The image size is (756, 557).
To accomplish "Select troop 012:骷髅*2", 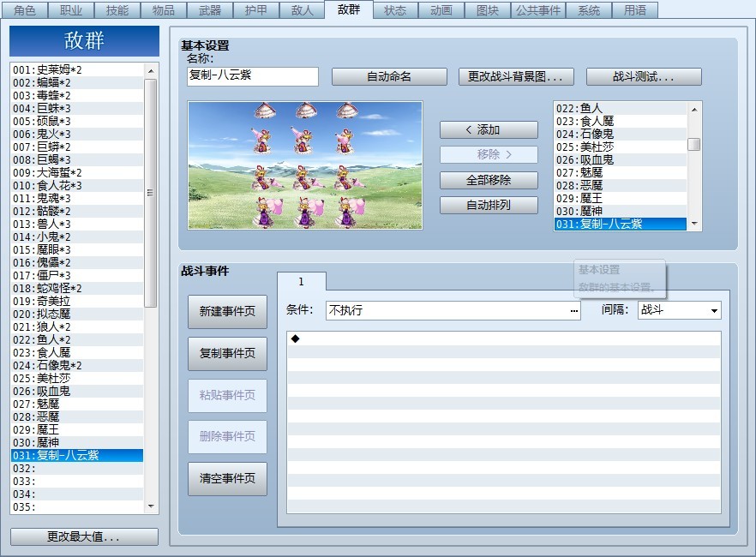I will [77, 211].
